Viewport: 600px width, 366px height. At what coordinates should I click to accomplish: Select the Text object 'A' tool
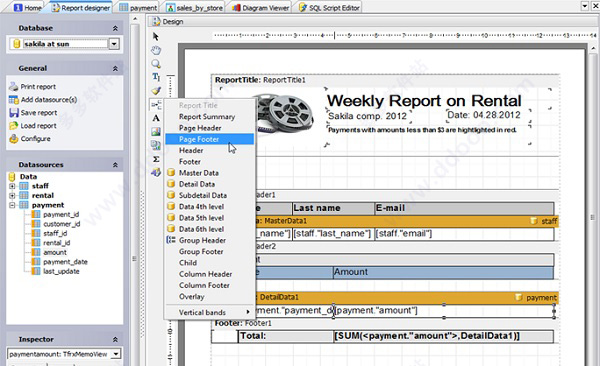[x=155, y=118]
